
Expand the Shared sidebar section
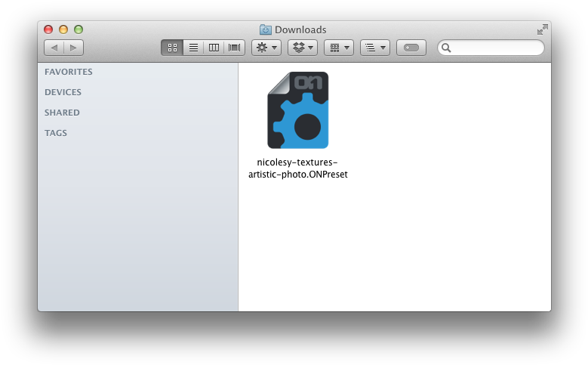tap(62, 113)
